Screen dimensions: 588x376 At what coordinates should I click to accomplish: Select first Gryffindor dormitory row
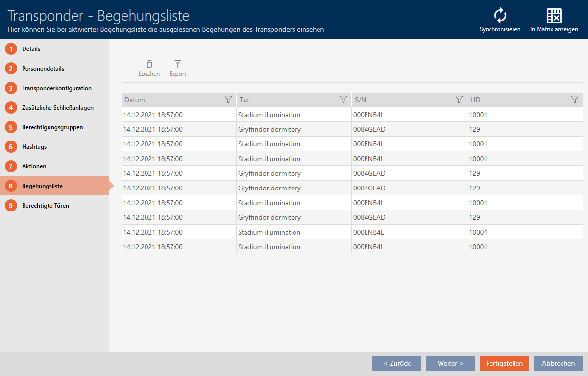pyautogui.click(x=269, y=129)
